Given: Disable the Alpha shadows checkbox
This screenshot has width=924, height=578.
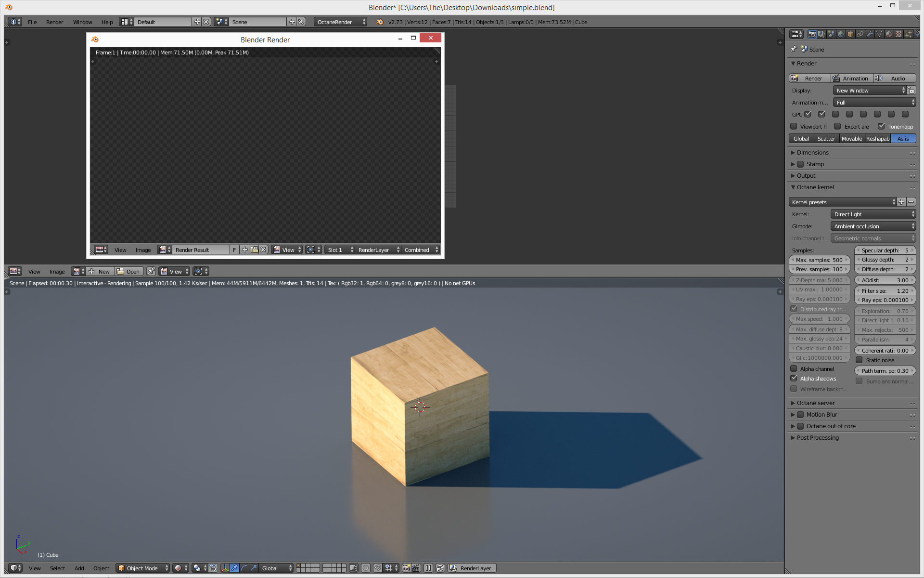Looking at the screenshot, I should pyautogui.click(x=794, y=379).
